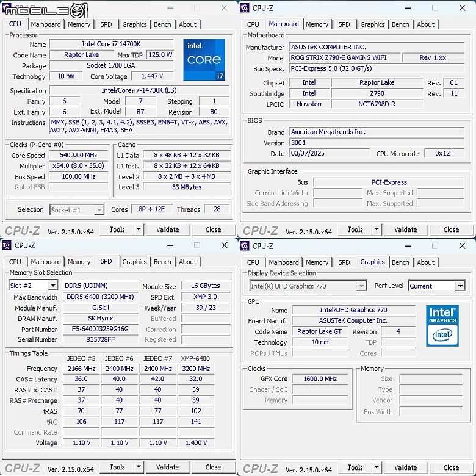Click Close button in the Mainboard window
476x476 pixels.
pos(451,229)
